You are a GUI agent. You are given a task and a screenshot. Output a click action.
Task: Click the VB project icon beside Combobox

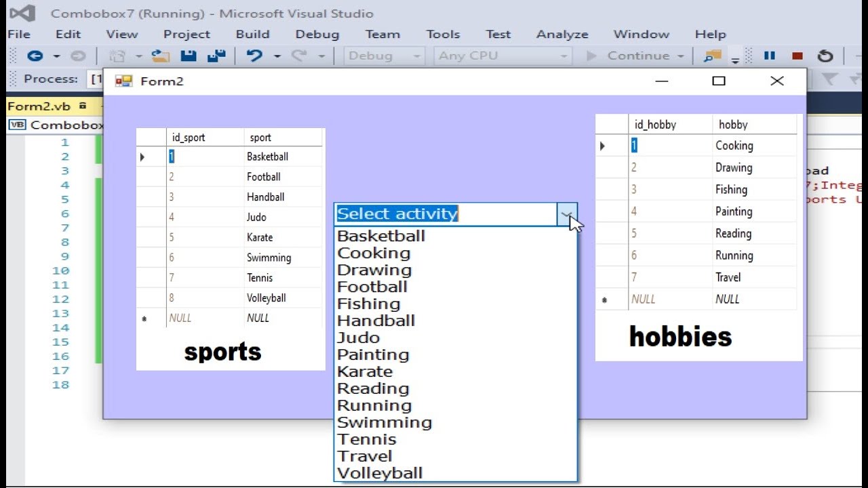click(x=18, y=125)
